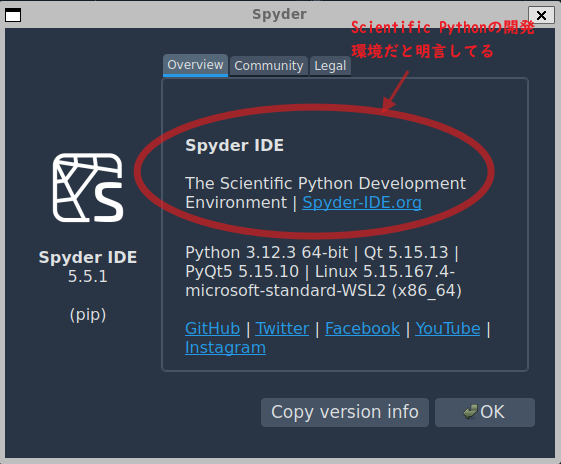Click the version number 5.5.1

click(x=88, y=276)
